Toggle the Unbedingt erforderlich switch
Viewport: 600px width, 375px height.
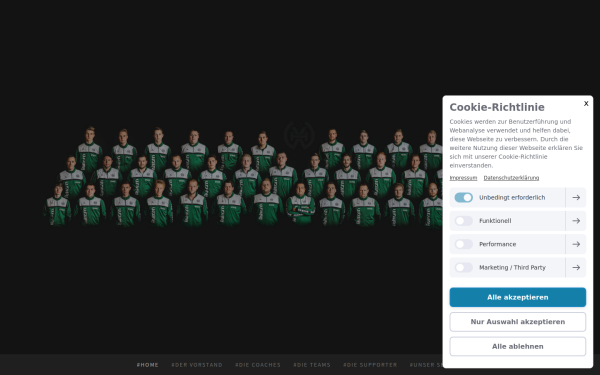tap(463, 197)
